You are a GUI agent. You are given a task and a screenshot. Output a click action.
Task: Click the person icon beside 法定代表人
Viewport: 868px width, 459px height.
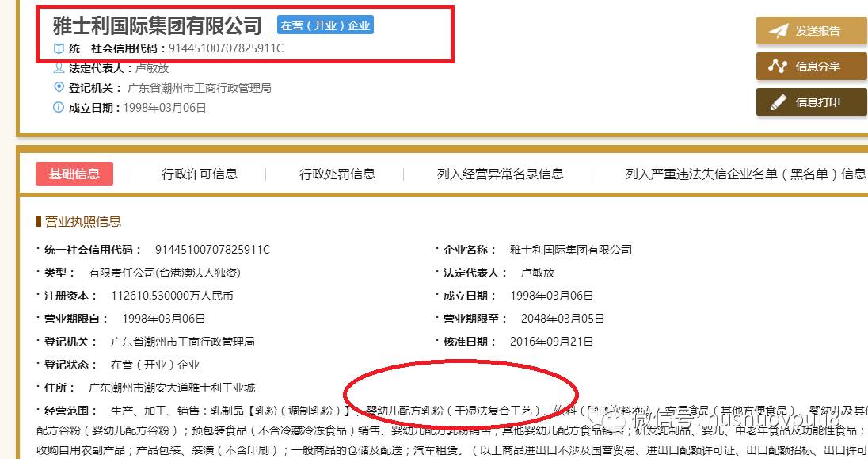click(58, 67)
